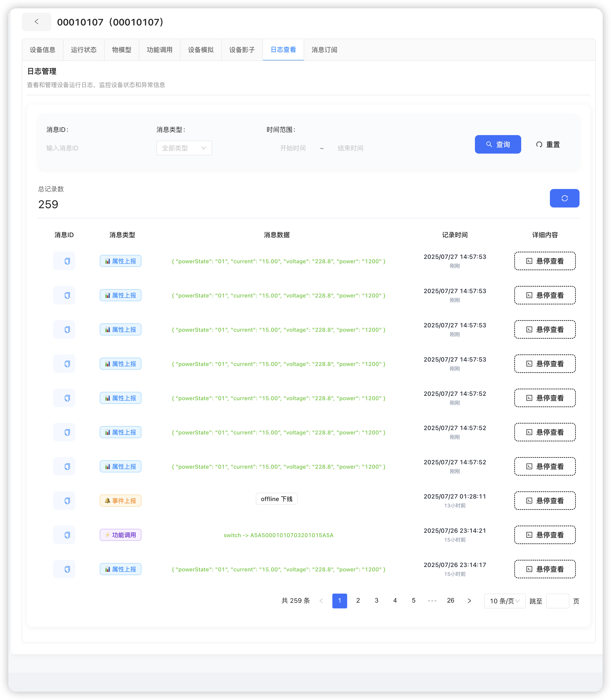Click the copy icon on the 功能调用 log row
The height and width of the screenshot is (700, 611).
64,535
